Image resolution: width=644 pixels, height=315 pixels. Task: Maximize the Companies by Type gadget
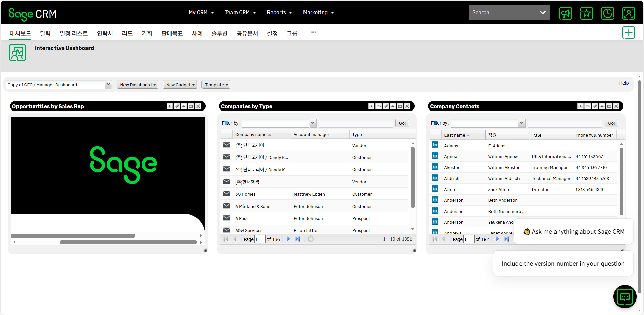point(400,106)
